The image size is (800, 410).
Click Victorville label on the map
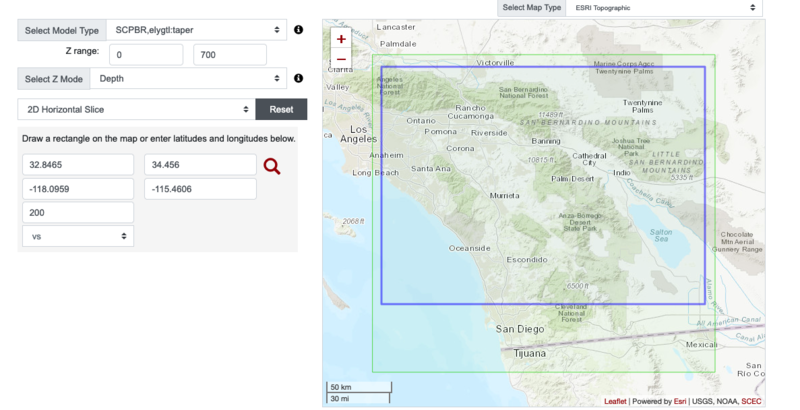coord(495,63)
